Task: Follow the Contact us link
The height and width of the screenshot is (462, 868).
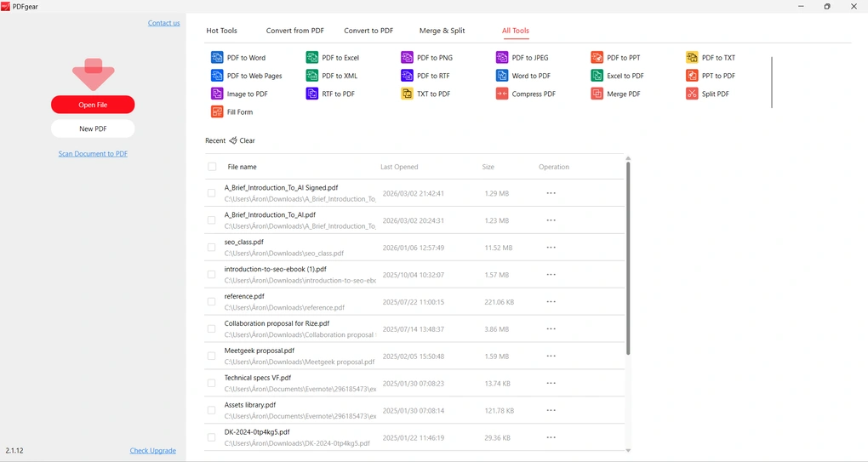Action: pos(164,23)
